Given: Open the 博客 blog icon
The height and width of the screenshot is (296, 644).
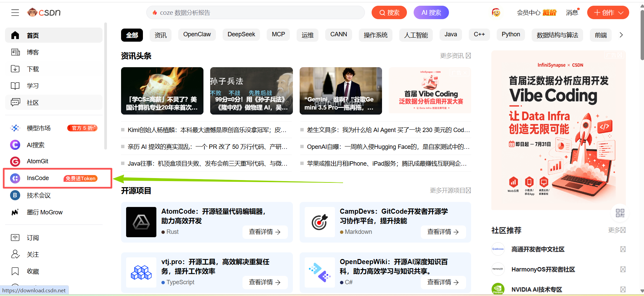Looking at the screenshot, I should (15, 52).
